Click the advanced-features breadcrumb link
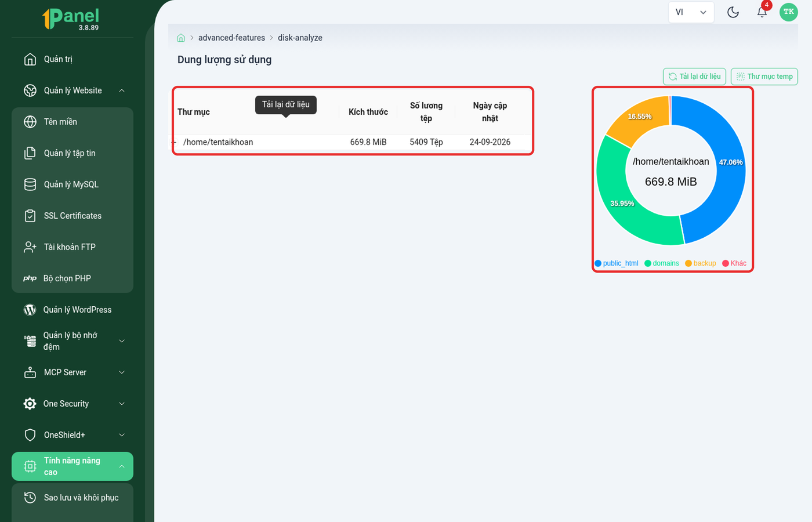 point(231,38)
